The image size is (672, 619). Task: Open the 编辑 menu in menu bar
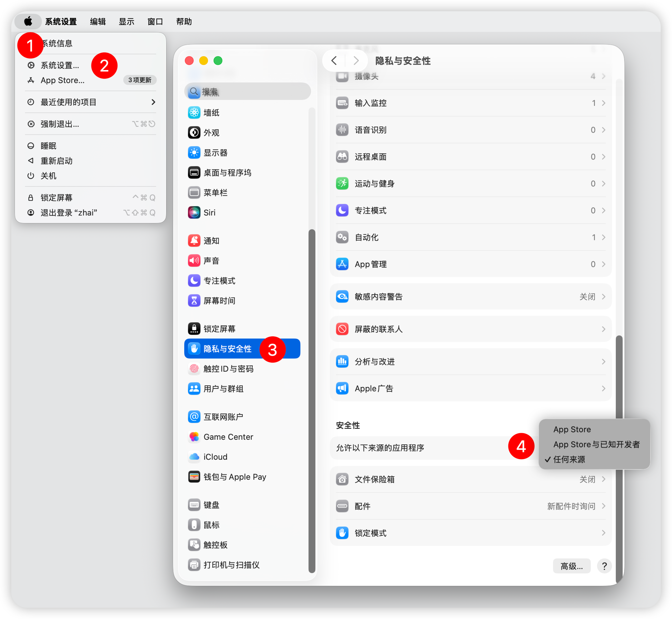point(98,21)
